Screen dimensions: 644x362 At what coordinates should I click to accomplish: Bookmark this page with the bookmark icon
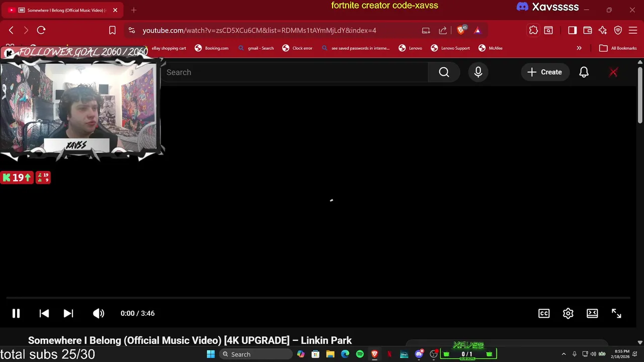coord(113,30)
